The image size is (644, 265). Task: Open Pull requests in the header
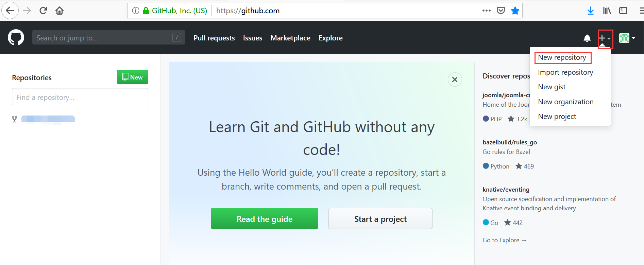click(x=214, y=38)
